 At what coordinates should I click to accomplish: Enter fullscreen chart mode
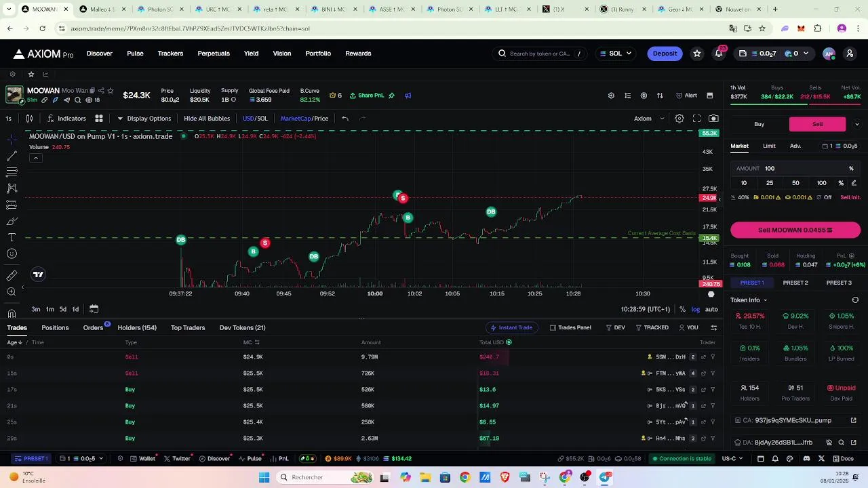click(696, 119)
